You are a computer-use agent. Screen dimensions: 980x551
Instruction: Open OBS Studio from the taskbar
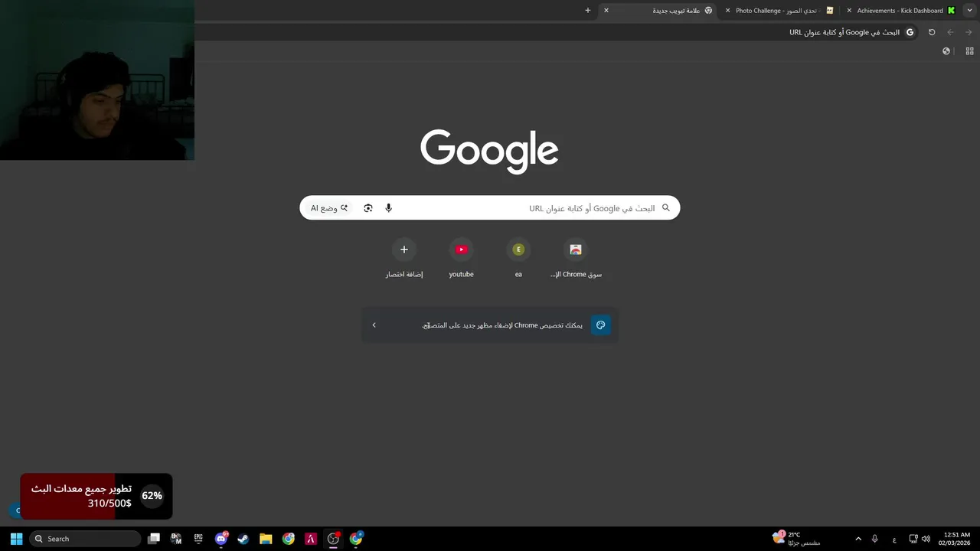(333, 539)
